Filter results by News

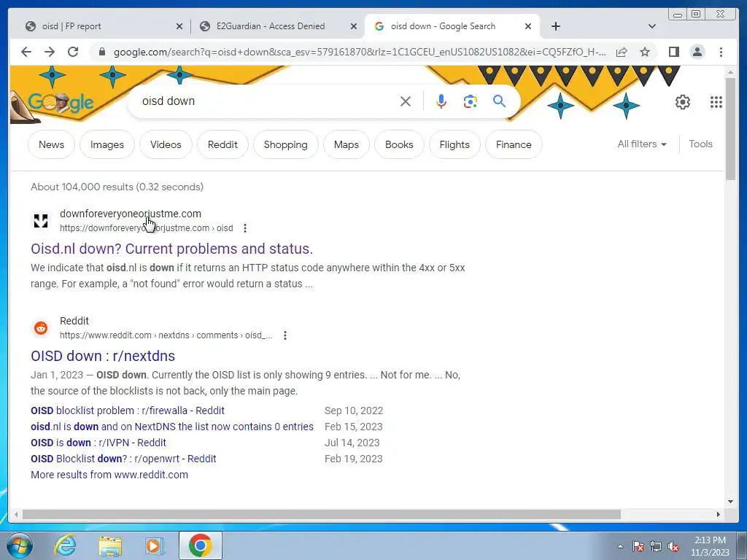click(x=52, y=144)
